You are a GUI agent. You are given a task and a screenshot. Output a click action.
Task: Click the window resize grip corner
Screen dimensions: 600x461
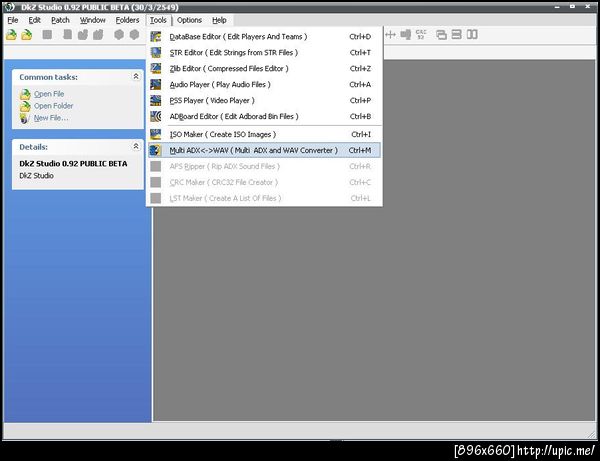(591, 434)
